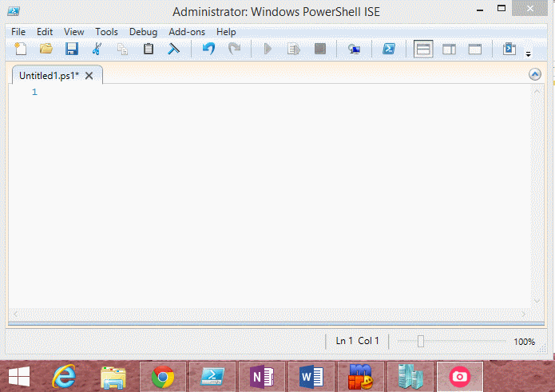Maximize the PowerShell ISE window
555x392 pixels.
coord(501,8)
